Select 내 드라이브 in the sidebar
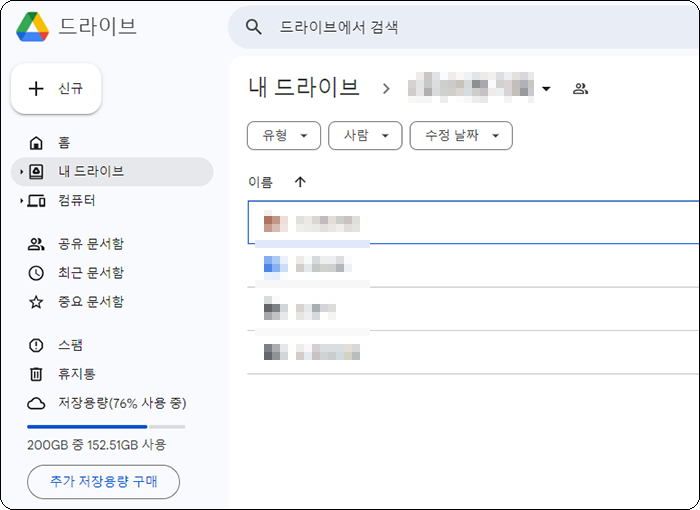 click(112, 171)
